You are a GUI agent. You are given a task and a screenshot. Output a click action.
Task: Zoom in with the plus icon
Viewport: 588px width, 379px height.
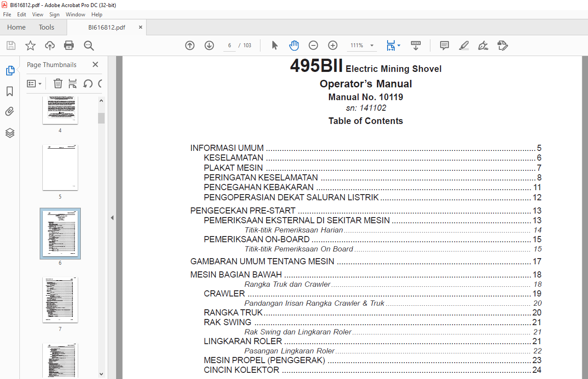(333, 45)
